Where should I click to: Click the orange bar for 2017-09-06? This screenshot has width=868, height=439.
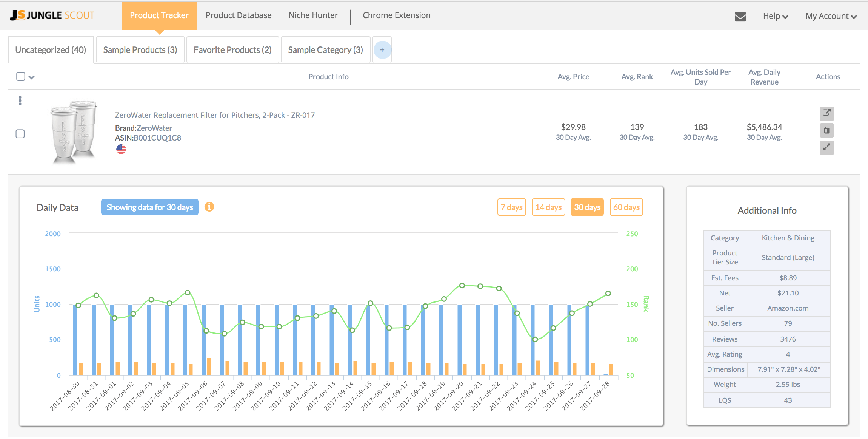tap(209, 366)
